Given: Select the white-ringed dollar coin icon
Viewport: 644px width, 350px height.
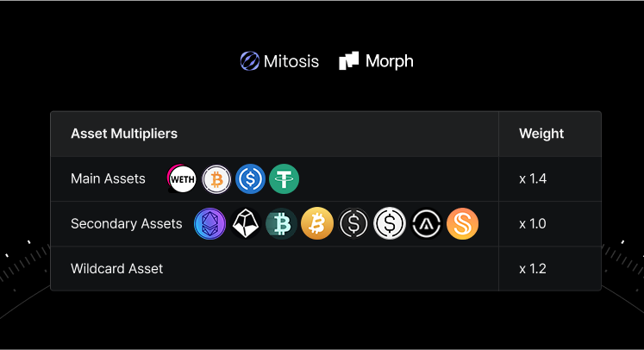Looking at the screenshot, I should (390, 223).
